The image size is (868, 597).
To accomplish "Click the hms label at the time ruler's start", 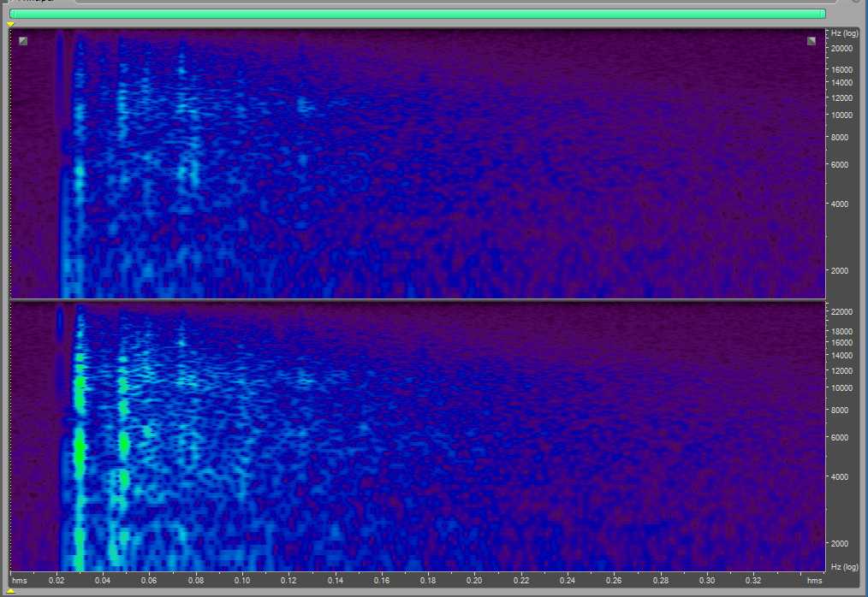I will tap(20, 581).
